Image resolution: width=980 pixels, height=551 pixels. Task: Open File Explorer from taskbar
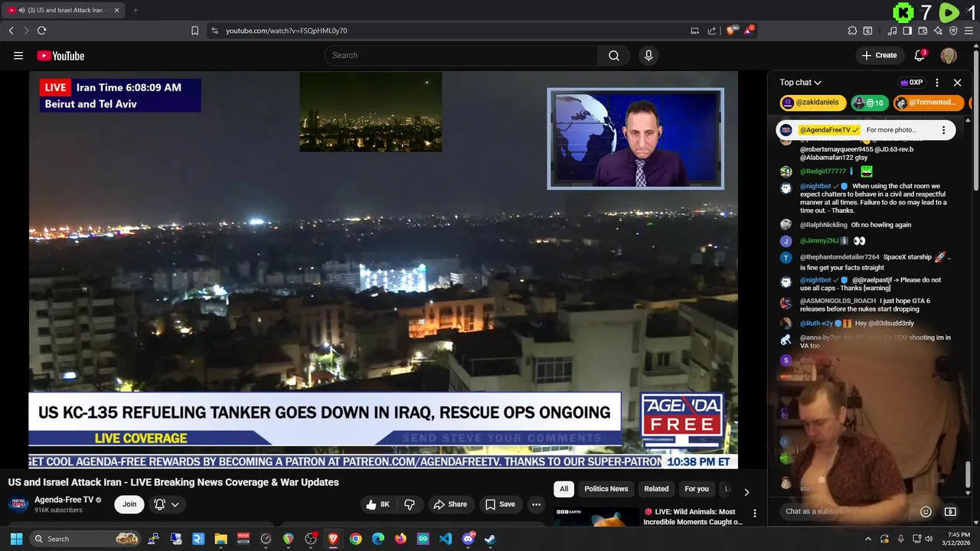[x=220, y=539]
